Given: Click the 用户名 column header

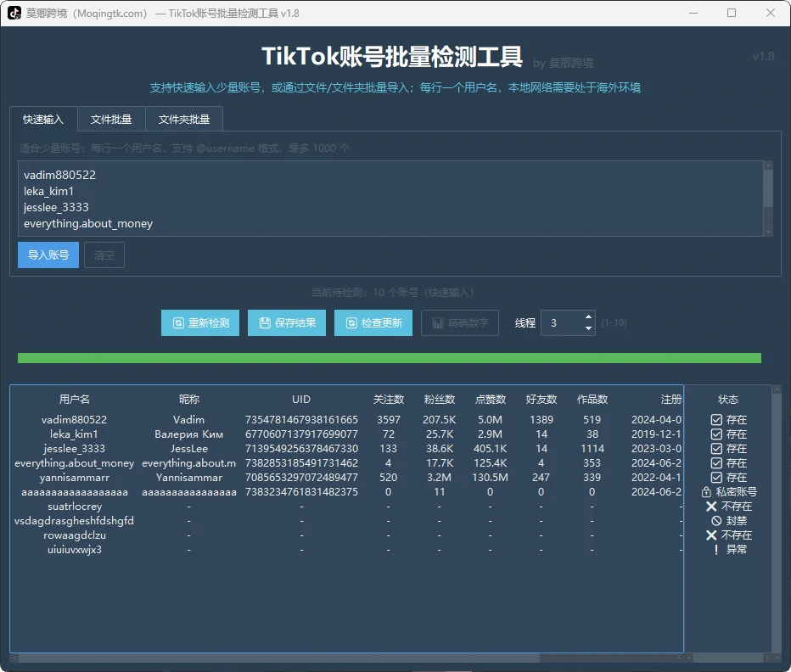Looking at the screenshot, I should point(75,400).
